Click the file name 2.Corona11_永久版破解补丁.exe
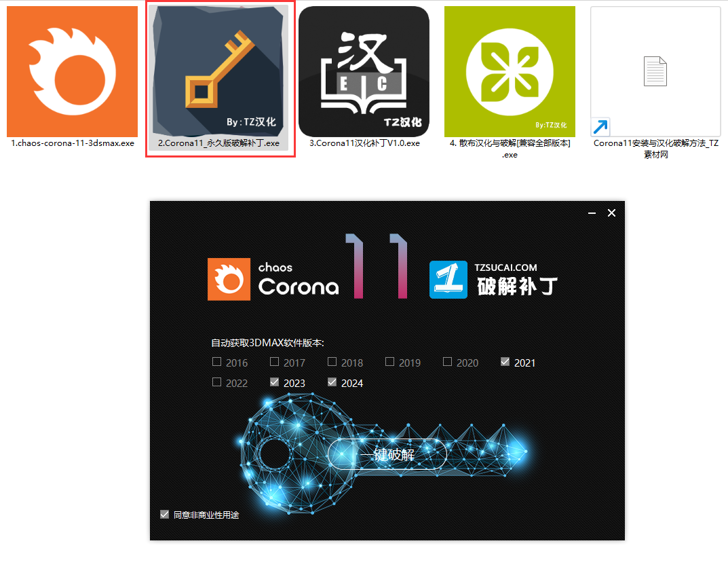Image resolution: width=728 pixels, height=573 pixels. point(218,143)
